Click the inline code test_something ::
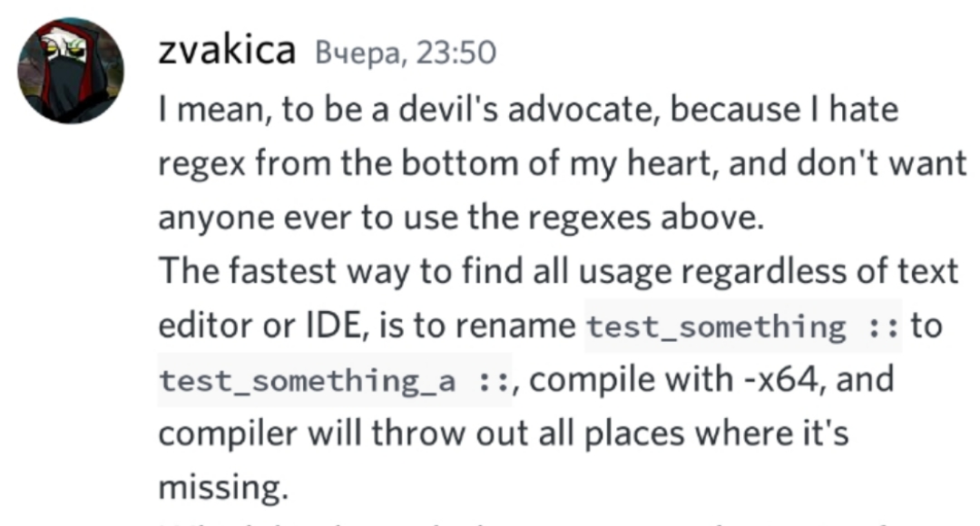 (x=743, y=326)
